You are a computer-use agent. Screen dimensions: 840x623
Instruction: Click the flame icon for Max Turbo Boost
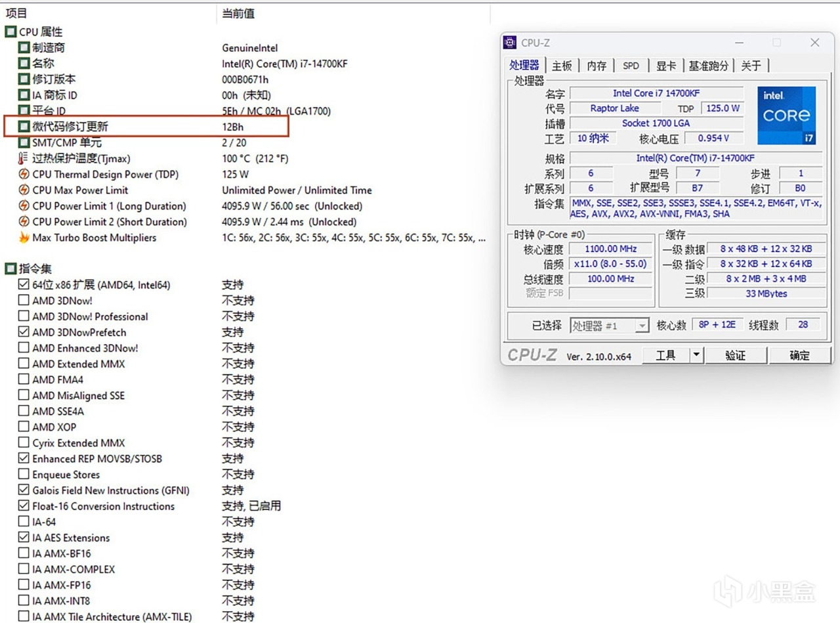tap(24, 238)
